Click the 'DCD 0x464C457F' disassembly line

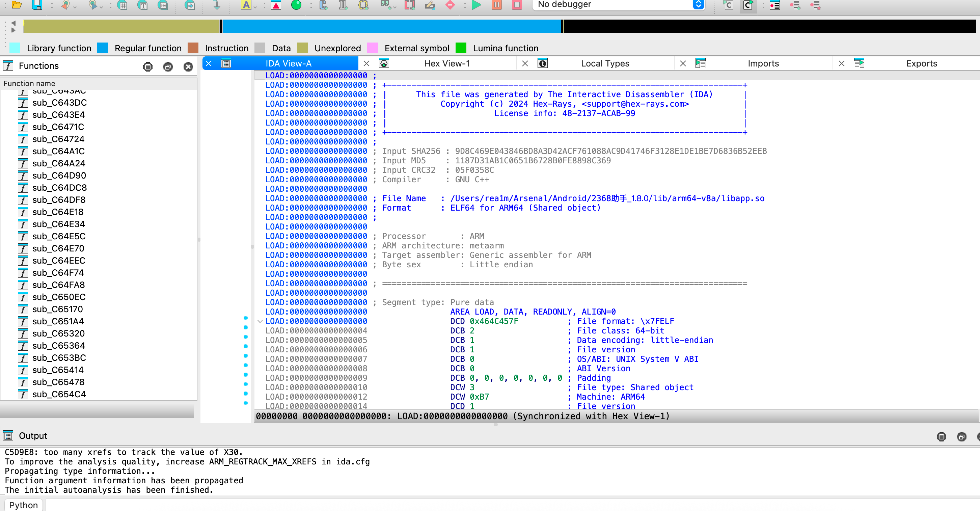484,321
